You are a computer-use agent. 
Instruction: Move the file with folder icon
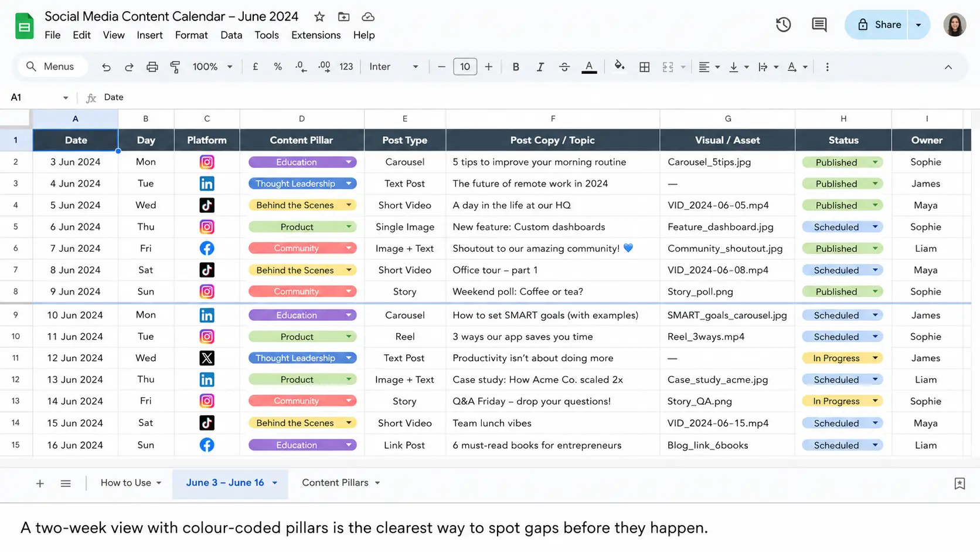344,16
